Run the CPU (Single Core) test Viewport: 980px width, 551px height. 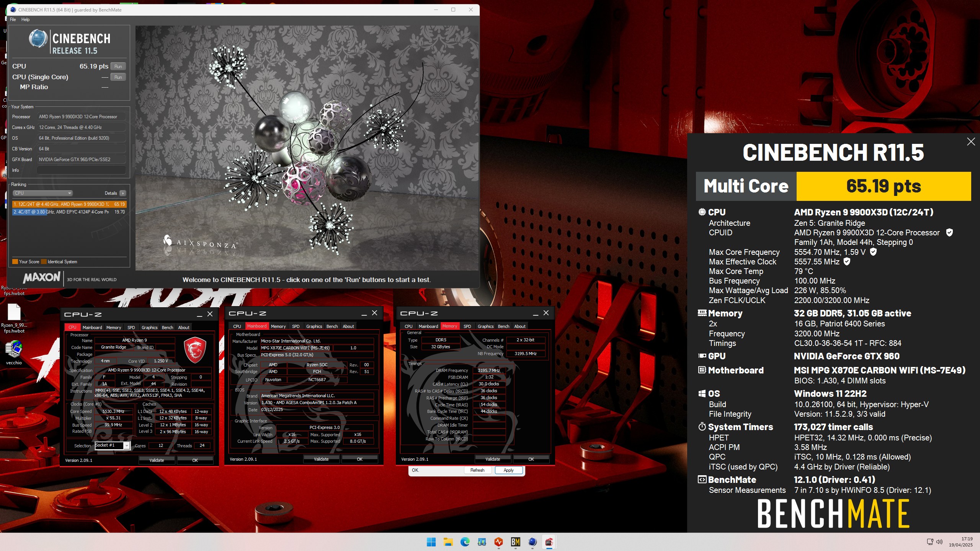[x=118, y=77]
